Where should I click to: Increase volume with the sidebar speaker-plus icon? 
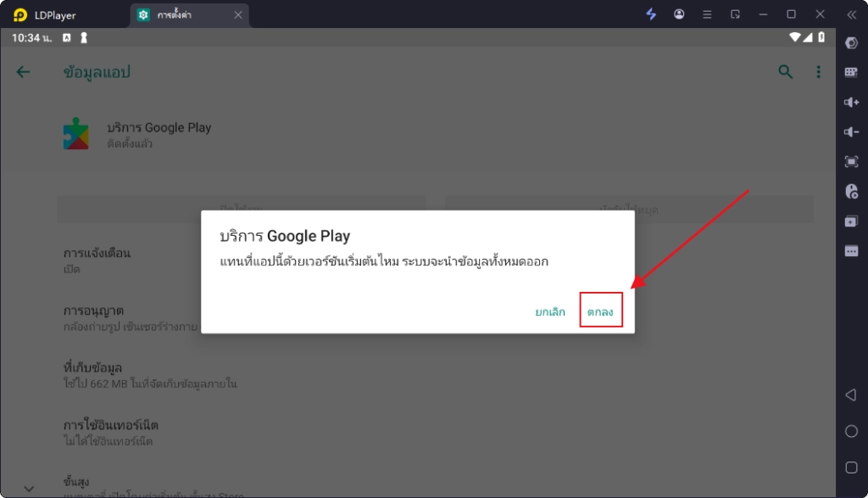click(851, 102)
